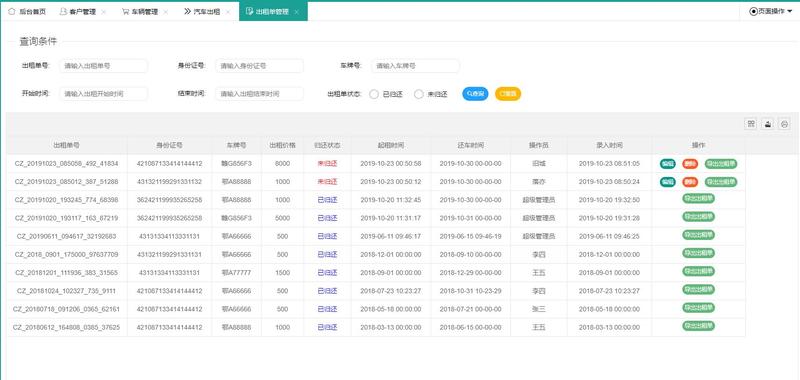Click the red 未归还 status in first row
The height and width of the screenshot is (380, 800).
pyautogui.click(x=328, y=164)
